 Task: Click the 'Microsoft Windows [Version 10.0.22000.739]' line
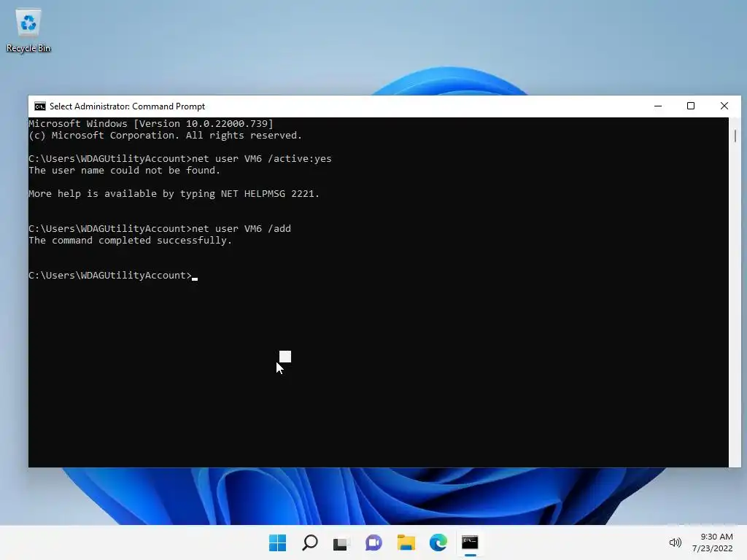(x=151, y=124)
